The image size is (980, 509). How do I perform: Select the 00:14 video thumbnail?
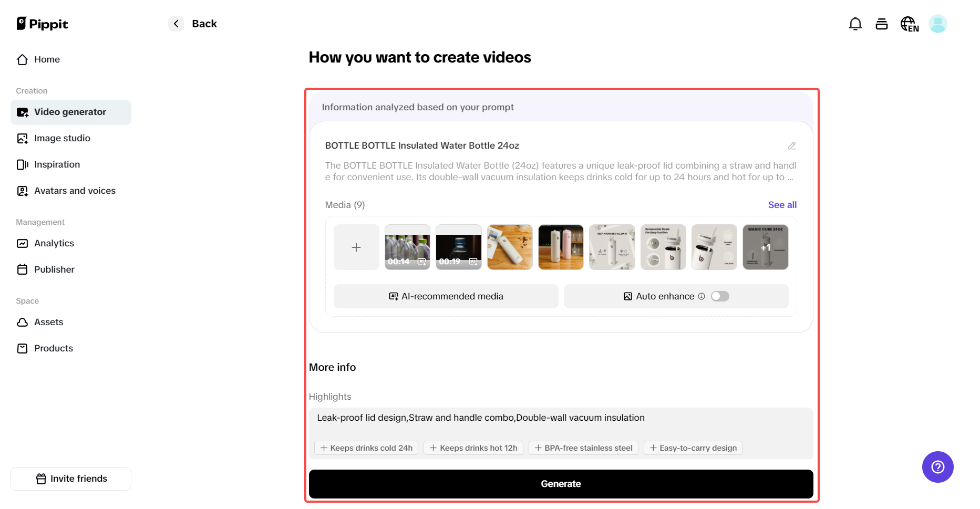pos(407,247)
